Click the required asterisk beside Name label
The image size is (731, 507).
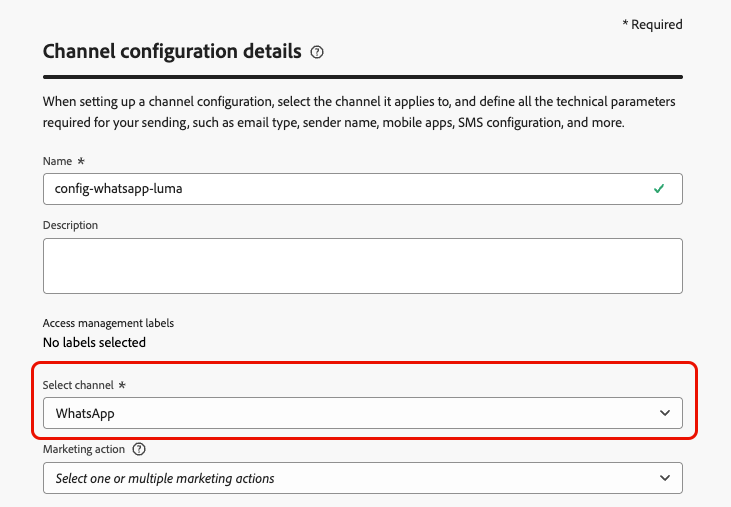click(x=81, y=161)
